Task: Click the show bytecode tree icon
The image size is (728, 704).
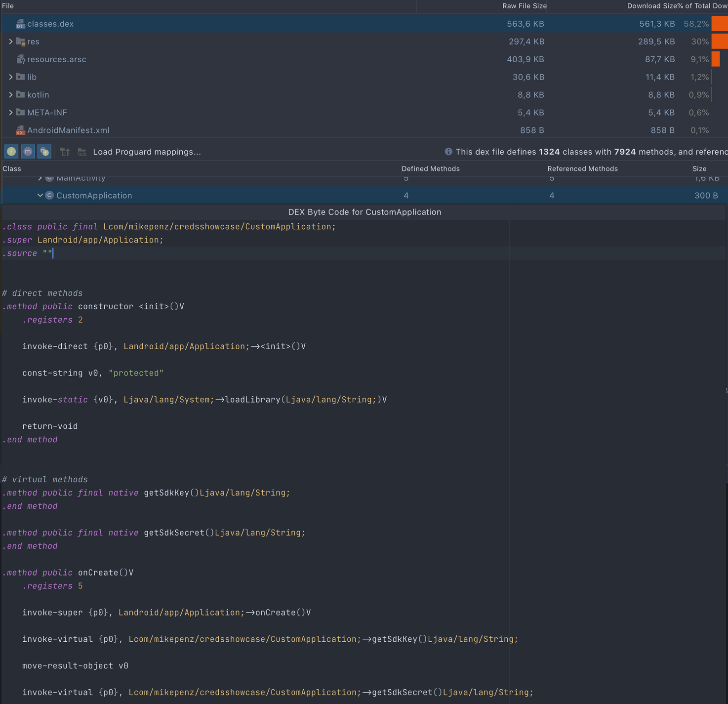Action: coord(65,152)
